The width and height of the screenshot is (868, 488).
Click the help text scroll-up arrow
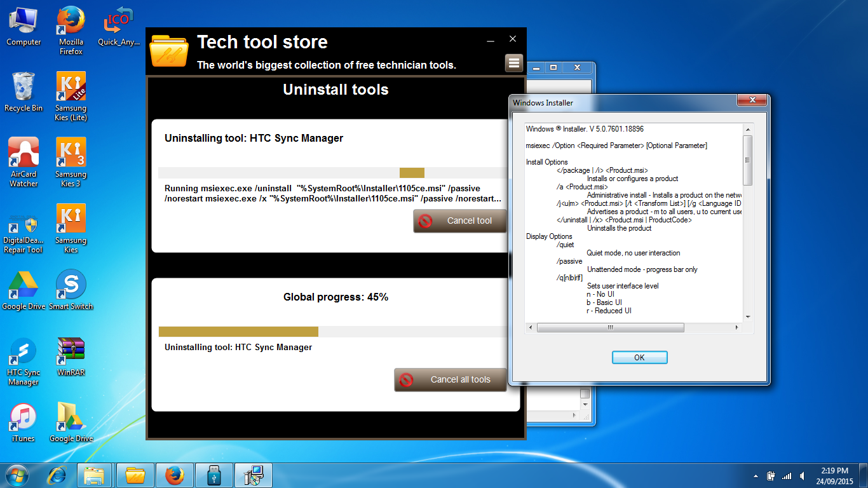[x=748, y=129]
